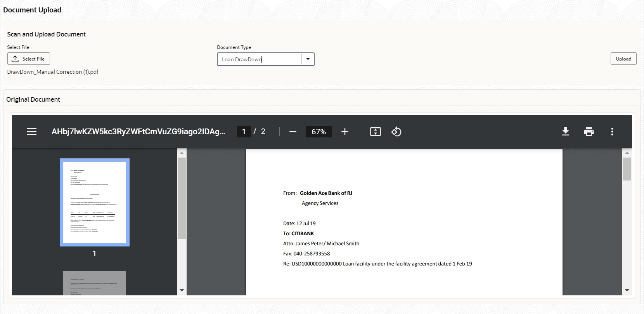Click the Loan DrawDown input field
The width and height of the screenshot is (644, 314).
pyautogui.click(x=259, y=59)
